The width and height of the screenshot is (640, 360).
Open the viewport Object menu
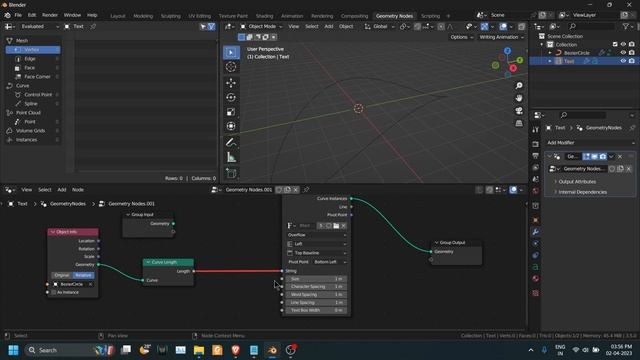click(x=346, y=27)
